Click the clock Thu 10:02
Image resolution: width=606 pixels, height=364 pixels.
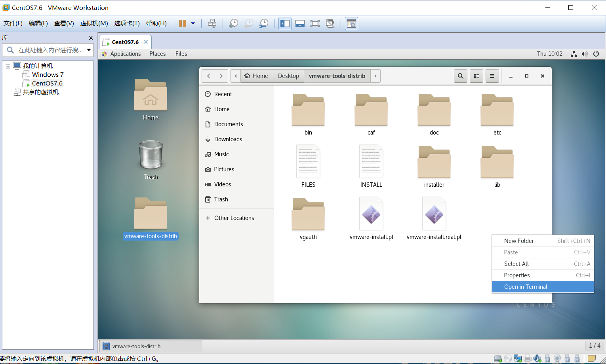click(x=550, y=54)
